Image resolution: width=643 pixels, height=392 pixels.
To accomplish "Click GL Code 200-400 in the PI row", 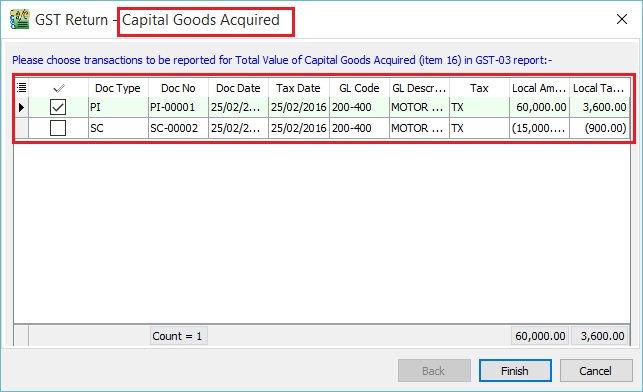I will click(359, 107).
